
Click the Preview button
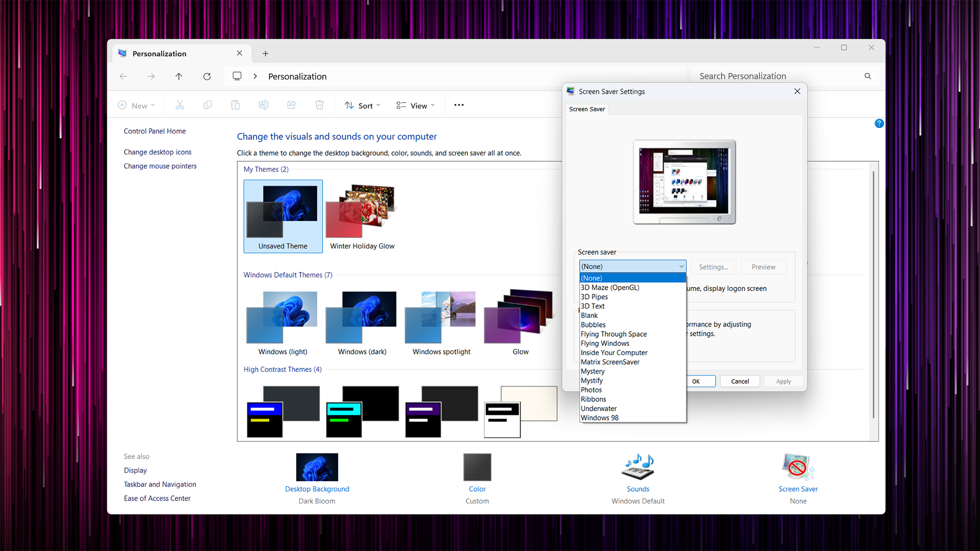(763, 267)
